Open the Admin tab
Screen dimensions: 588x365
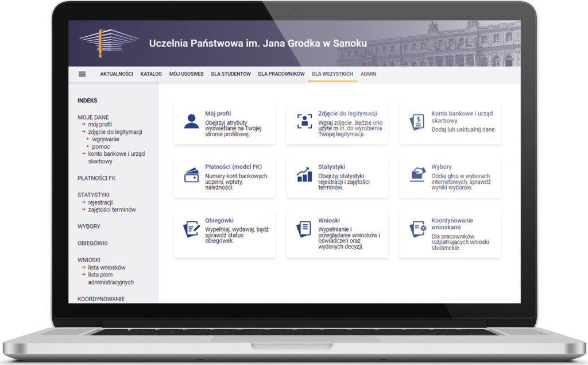click(x=368, y=74)
